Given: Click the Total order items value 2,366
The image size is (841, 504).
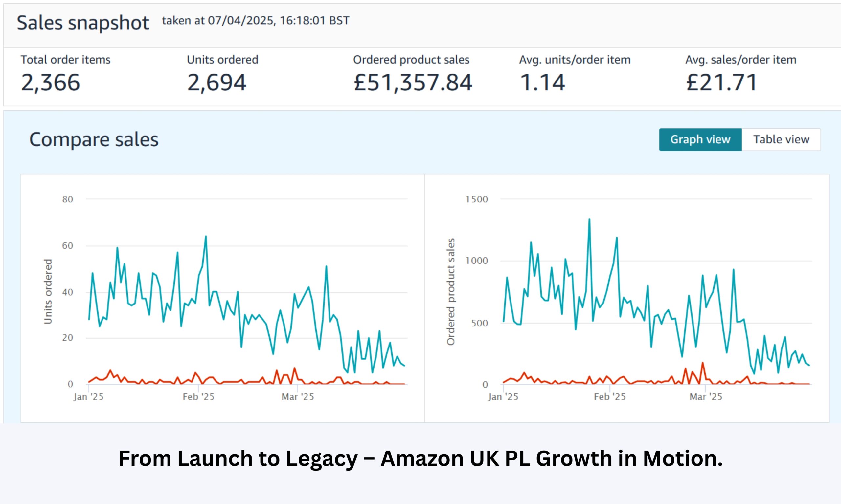Looking at the screenshot, I should (51, 83).
